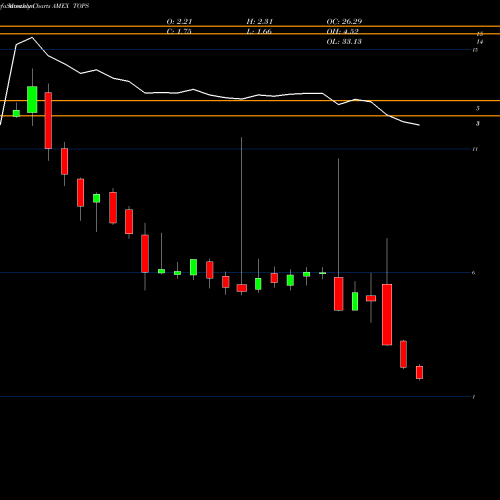Select the large red candle before final drop
This screenshot has width=500, height=500.
pos(387,314)
